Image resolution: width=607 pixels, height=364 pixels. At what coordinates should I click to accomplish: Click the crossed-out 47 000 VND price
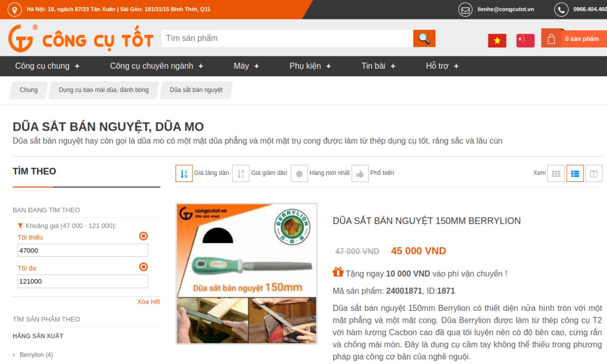357,252
